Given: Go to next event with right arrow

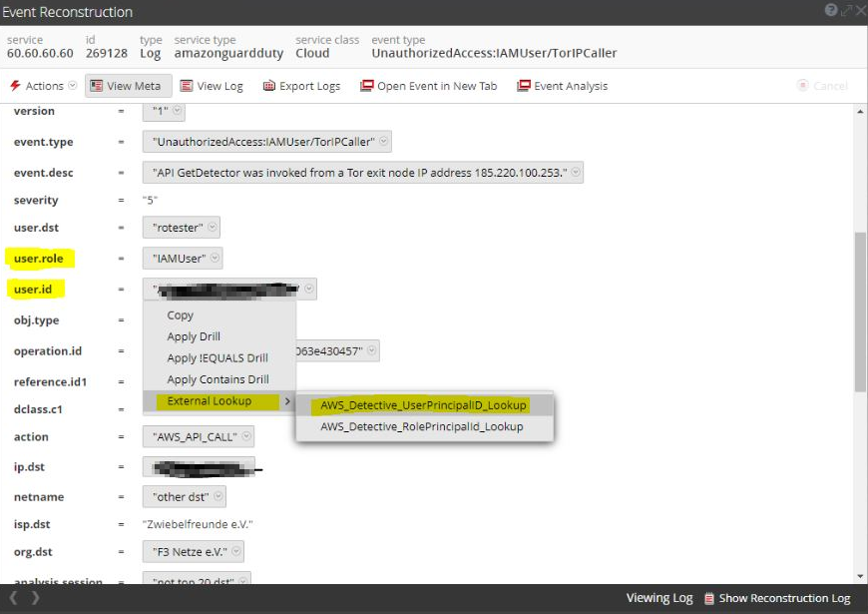Looking at the screenshot, I should [35, 598].
